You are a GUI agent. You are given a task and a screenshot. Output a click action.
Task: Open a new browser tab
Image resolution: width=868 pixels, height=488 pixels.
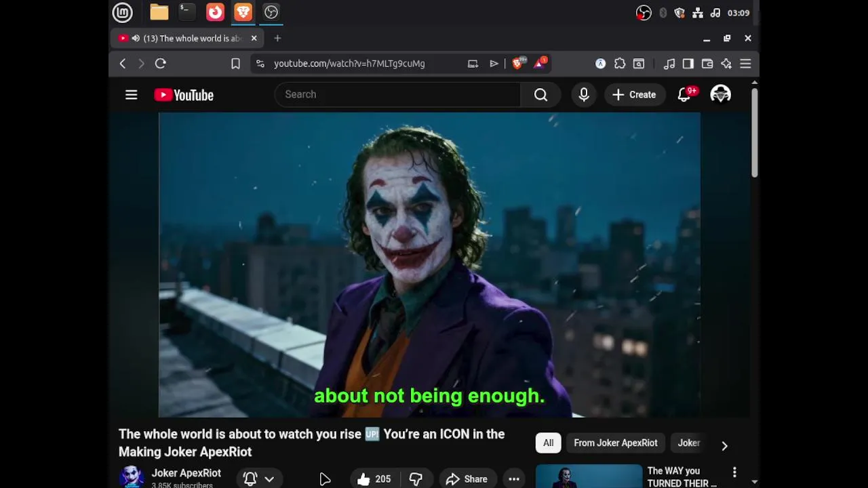click(x=277, y=39)
